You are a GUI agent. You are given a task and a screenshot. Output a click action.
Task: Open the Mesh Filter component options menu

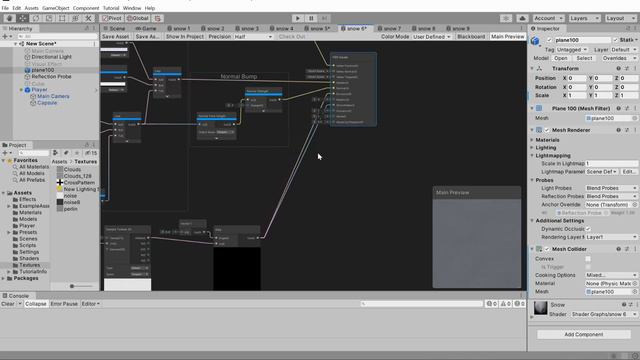[x=635, y=109]
